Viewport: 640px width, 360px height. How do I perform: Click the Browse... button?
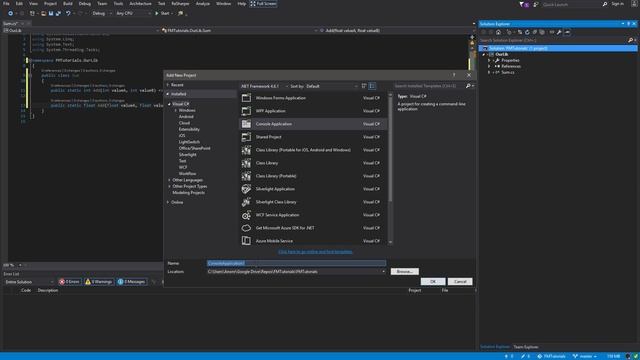pyautogui.click(x=404, y=271)
